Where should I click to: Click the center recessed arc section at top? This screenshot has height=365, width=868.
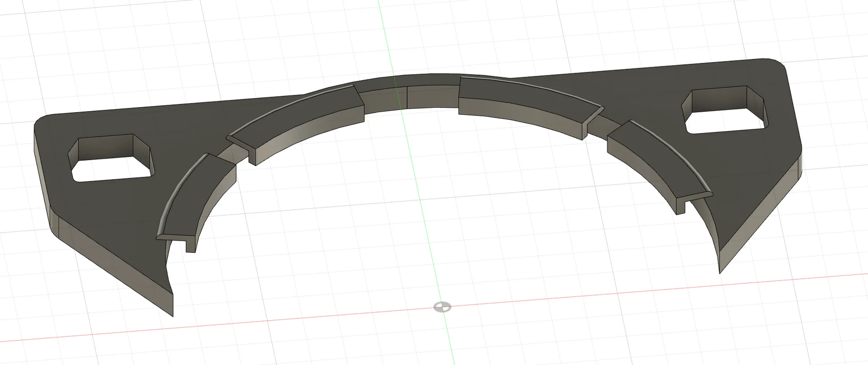pos(409,81)
